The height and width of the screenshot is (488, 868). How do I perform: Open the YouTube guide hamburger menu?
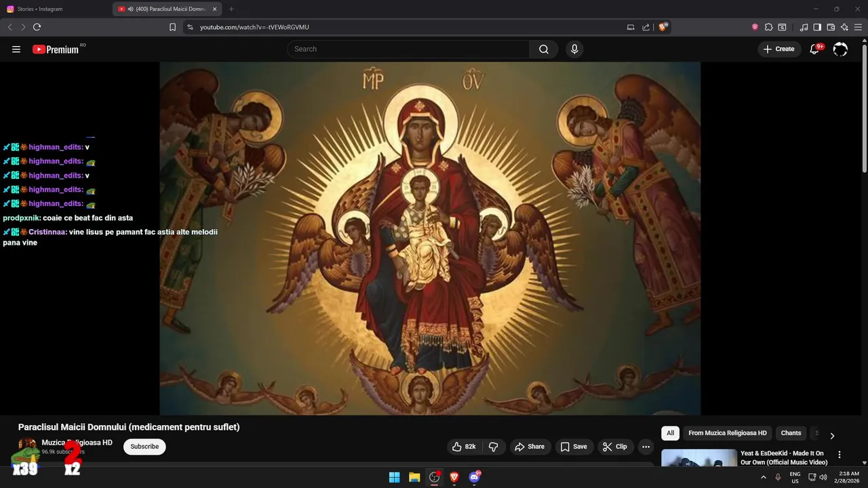pos(16,49)
